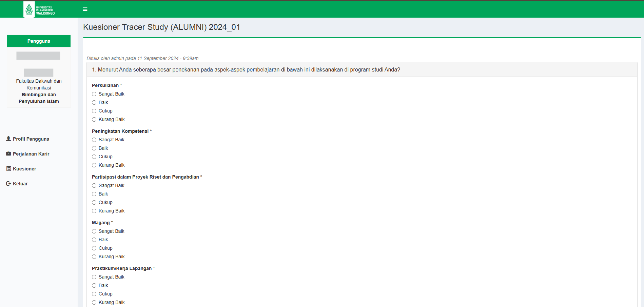
Task: Click the hamburger menu icon in header
Action: point(85,9)
